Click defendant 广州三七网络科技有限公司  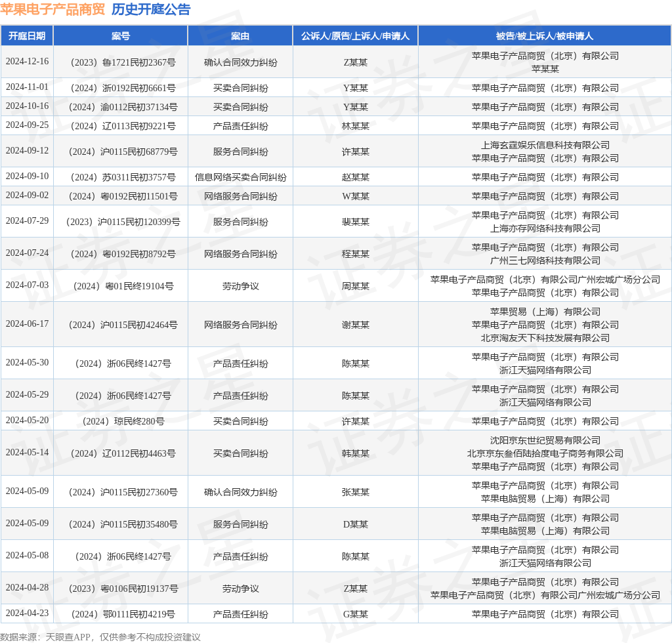pos(545,261)
